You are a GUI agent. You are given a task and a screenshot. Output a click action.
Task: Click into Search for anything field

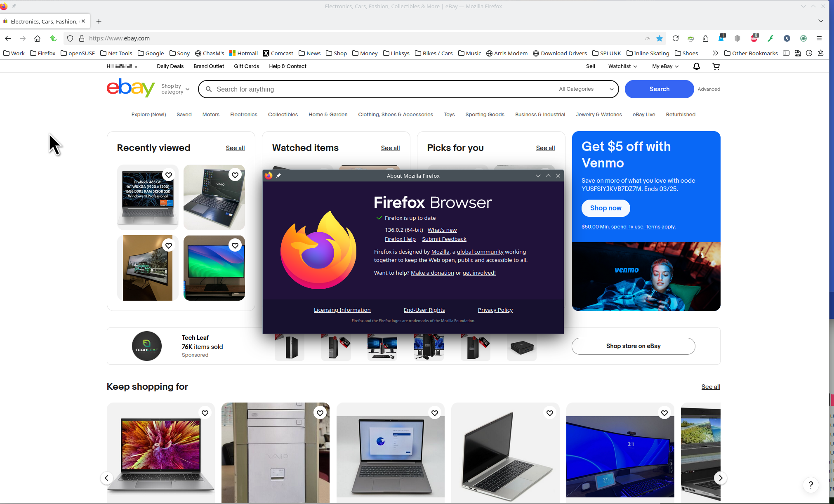(375, 89)
